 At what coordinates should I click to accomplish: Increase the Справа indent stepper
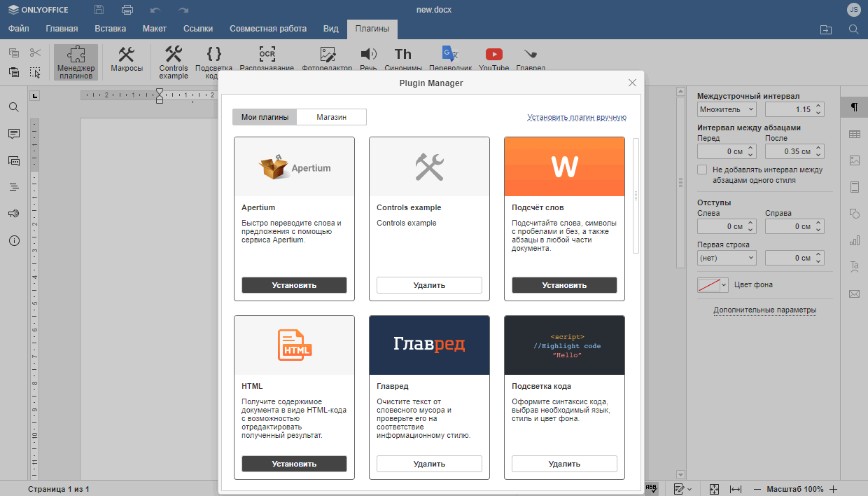tap(818, 223)
